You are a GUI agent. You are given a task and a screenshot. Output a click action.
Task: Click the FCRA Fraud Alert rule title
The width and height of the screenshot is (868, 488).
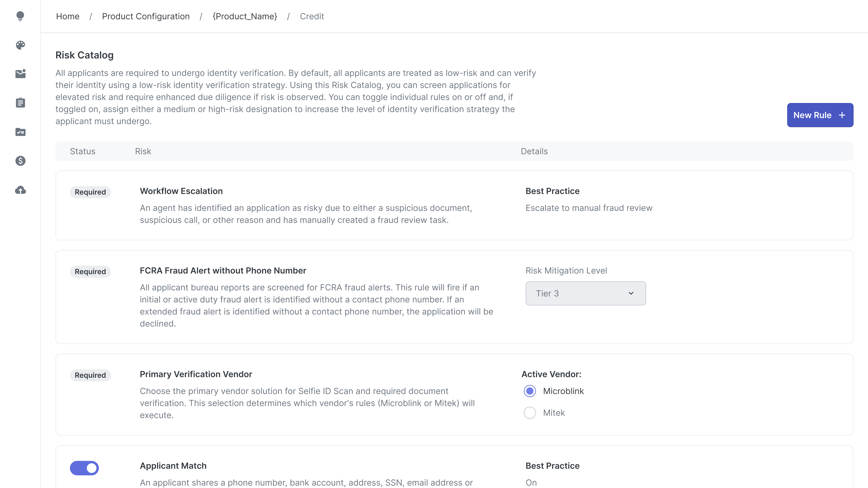(223, 271)
